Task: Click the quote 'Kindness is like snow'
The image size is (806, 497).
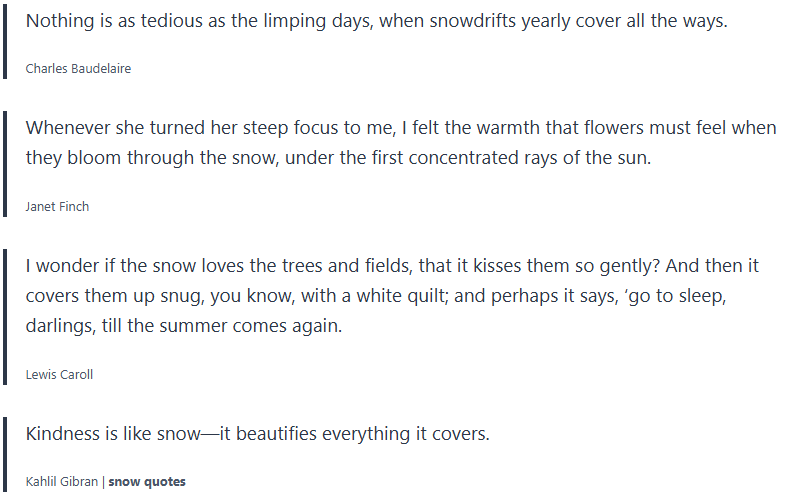Action: click(x=257, y=434)
